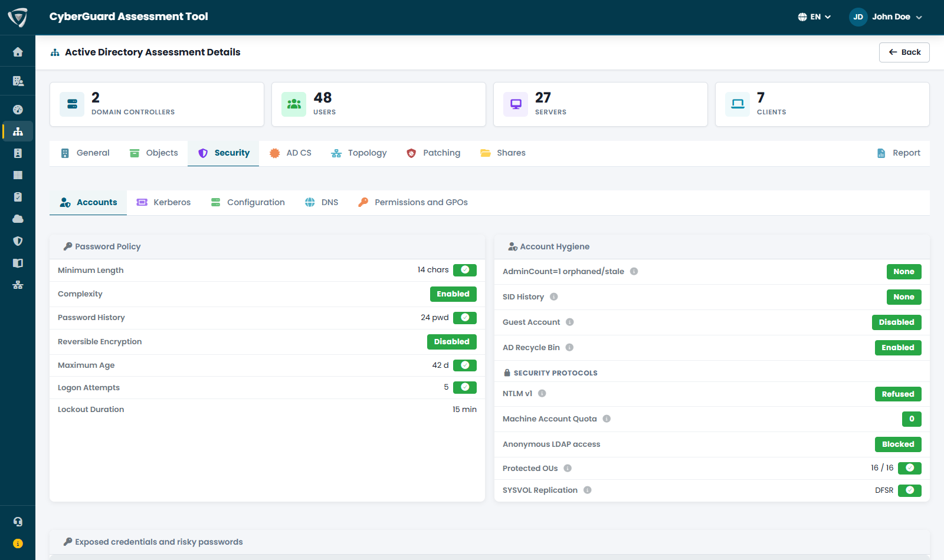Open the cloud icon in sidebar
The height and width of the screenshot is (560, 944).
tap(18, 219)
